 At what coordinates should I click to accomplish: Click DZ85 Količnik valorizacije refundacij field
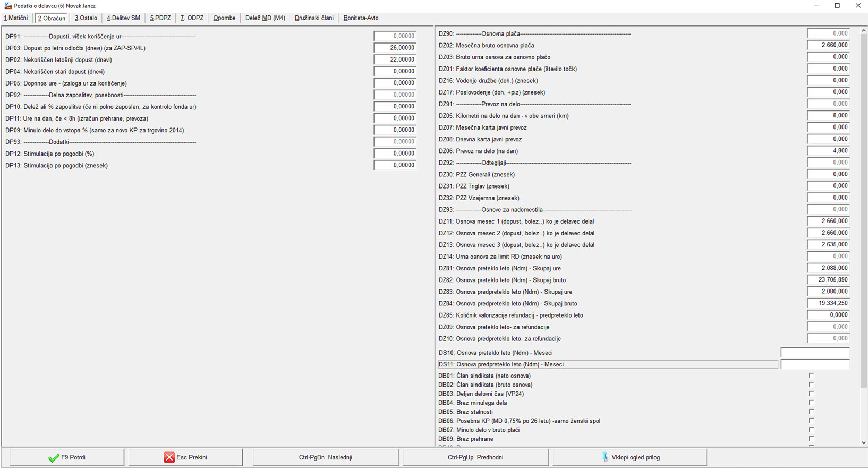(828, 314)
